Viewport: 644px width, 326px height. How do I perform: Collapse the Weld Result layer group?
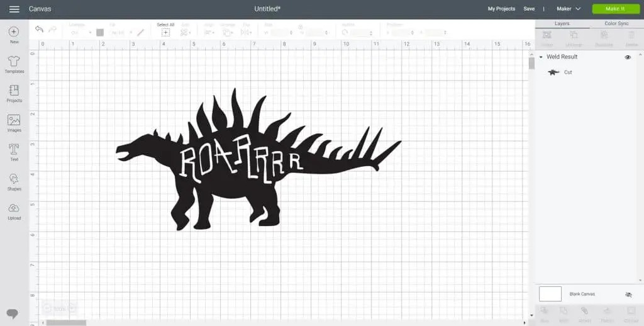[x=541, y=57]
